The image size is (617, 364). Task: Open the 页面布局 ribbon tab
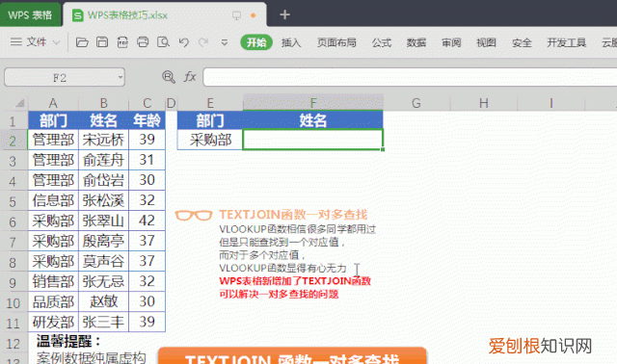pos(336,42)
